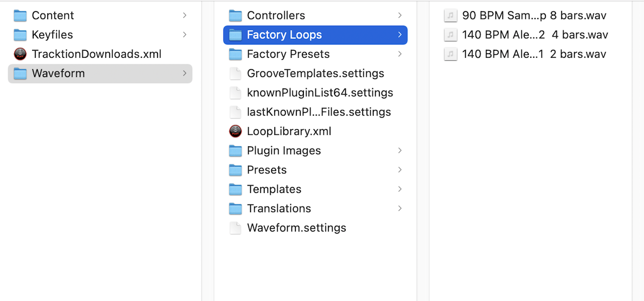Click the TracktionDownloads.xml file icon
Screen dimensions: 644x301
coord(20,54)
